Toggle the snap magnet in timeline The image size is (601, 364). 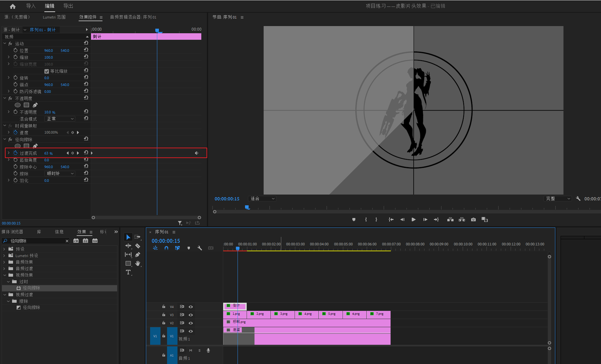coord(166,248)
